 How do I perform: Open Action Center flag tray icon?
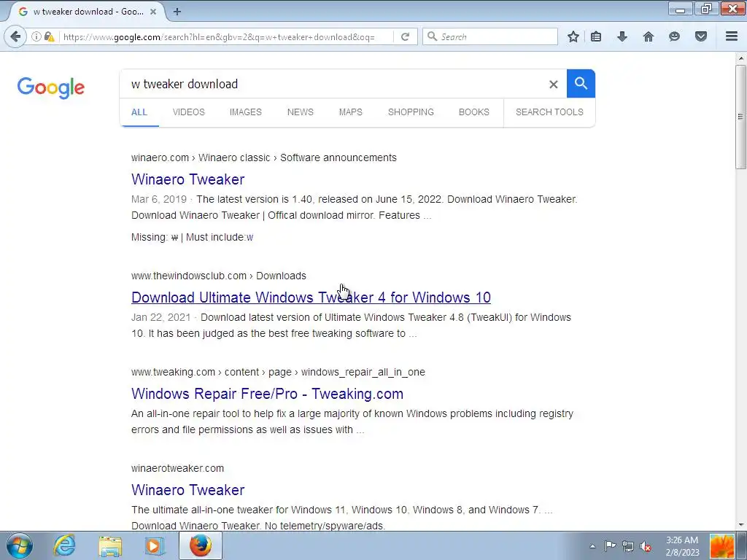(x=610, y=546)
